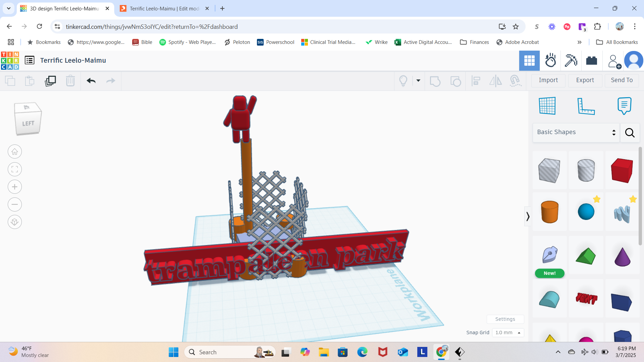Open the Notes tool

624,106
